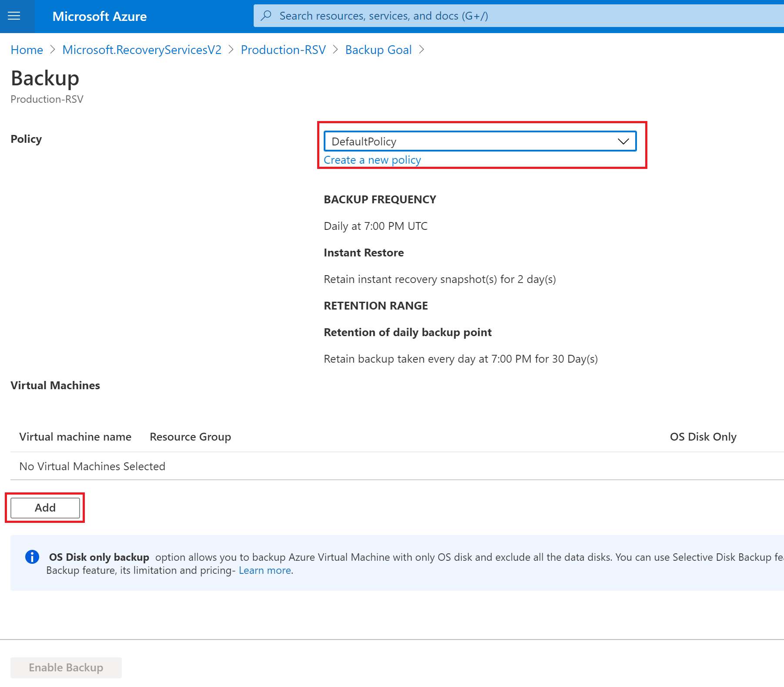Click the Virtual machine name column header
Image resolution: width=784 pixels, height=687 pixels.
coord(75,437)
